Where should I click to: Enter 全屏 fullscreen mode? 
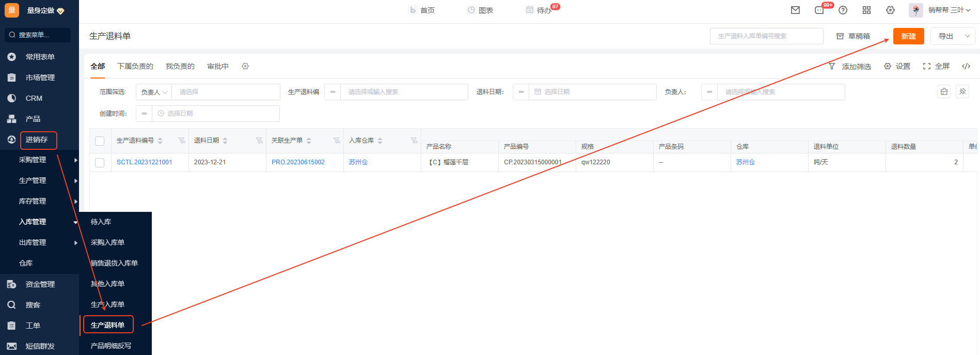pos(936,66)
